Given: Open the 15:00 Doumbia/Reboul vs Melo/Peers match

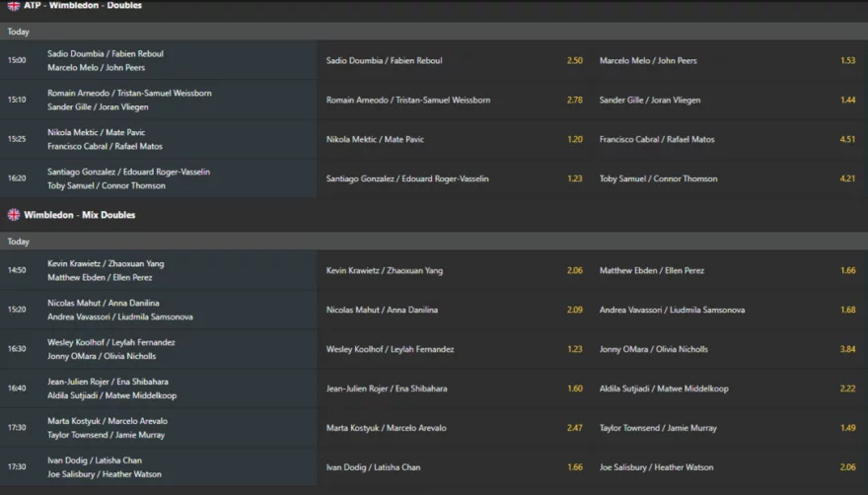Looking at the screenshot, I should (x=158, y=61).
